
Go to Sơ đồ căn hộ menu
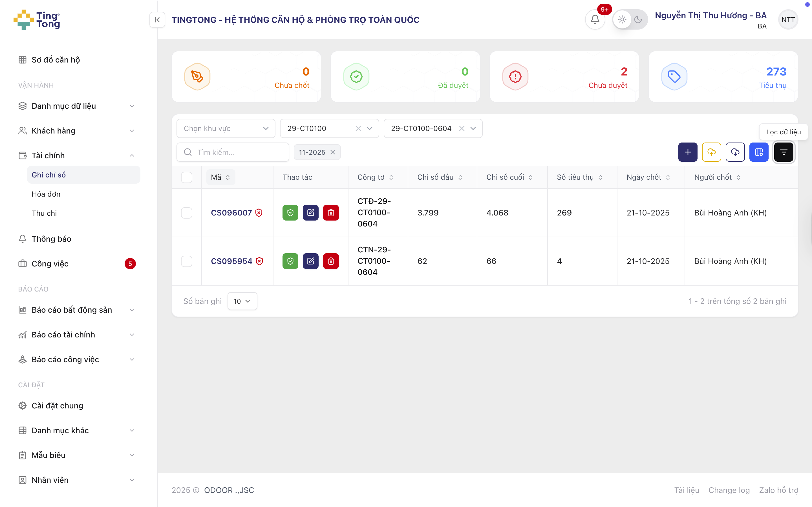[x=56, y=60]
